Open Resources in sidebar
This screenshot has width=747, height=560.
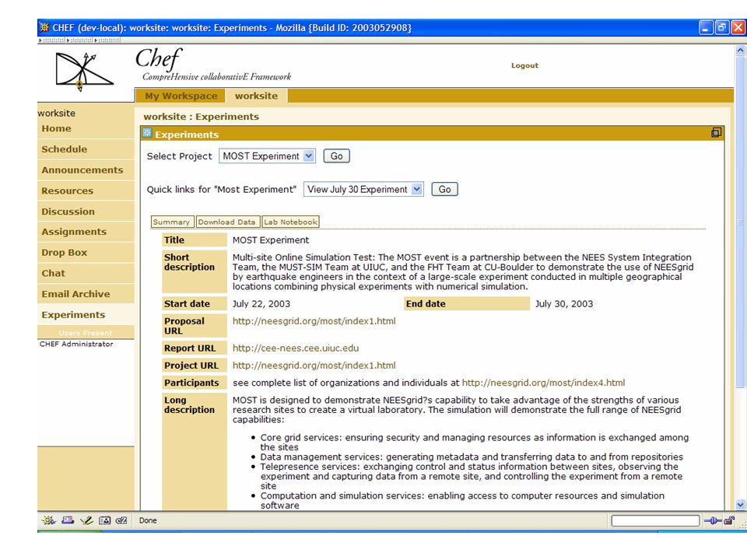pos(67,191)
